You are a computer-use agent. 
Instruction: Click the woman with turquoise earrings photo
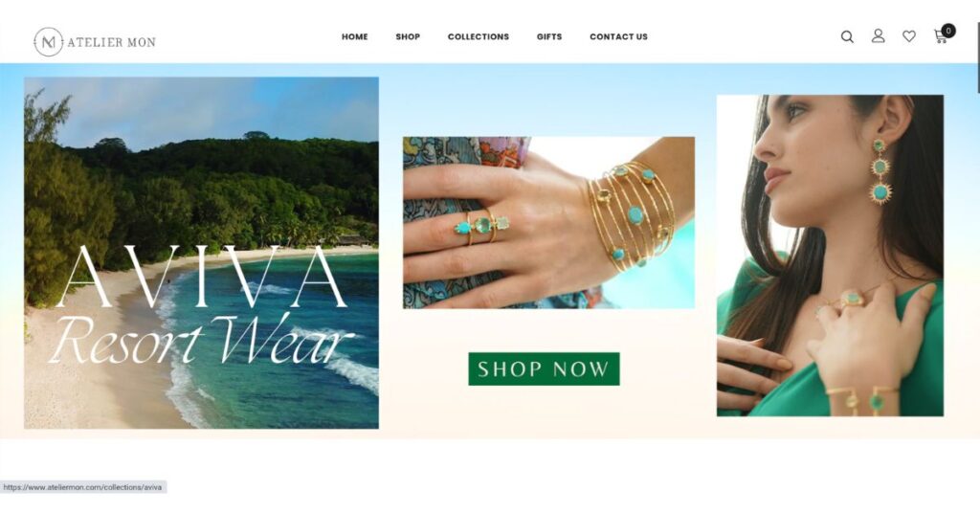[830, 256]
